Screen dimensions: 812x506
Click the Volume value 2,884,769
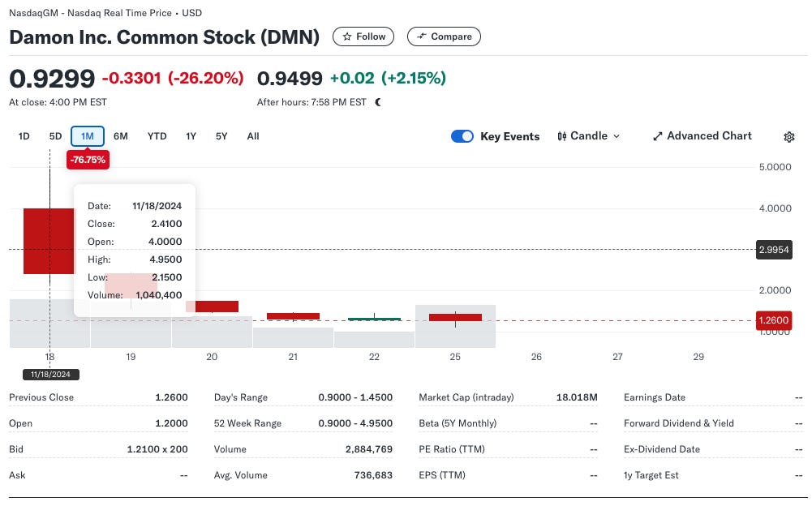click(369, 449)
